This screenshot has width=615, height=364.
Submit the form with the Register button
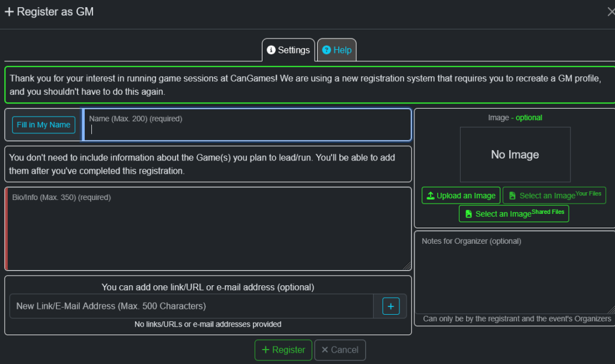tap(283, 350)
